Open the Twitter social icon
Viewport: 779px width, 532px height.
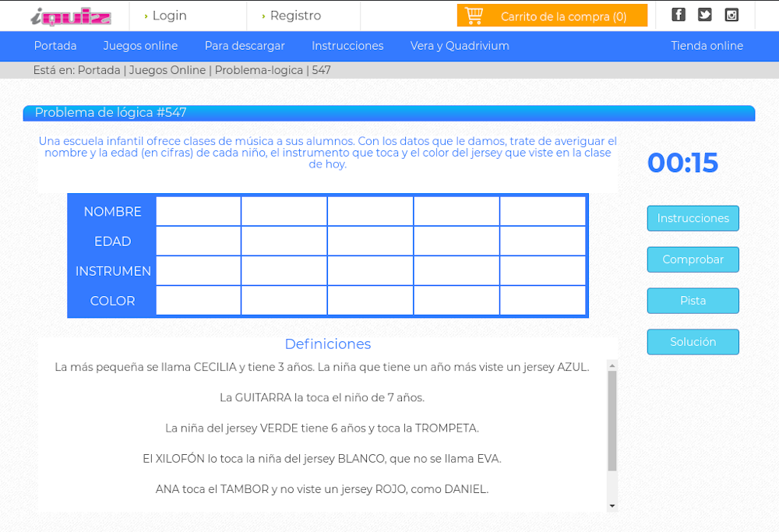point(704,14)
